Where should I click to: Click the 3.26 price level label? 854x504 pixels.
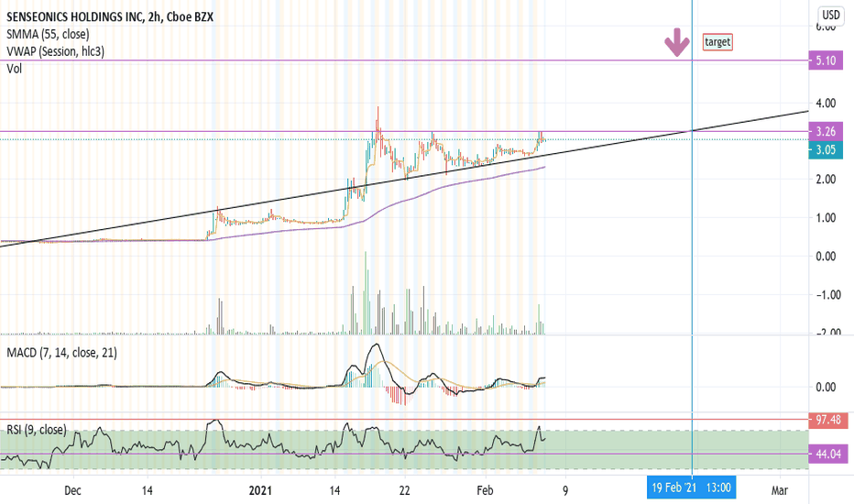tap(826, 131)
